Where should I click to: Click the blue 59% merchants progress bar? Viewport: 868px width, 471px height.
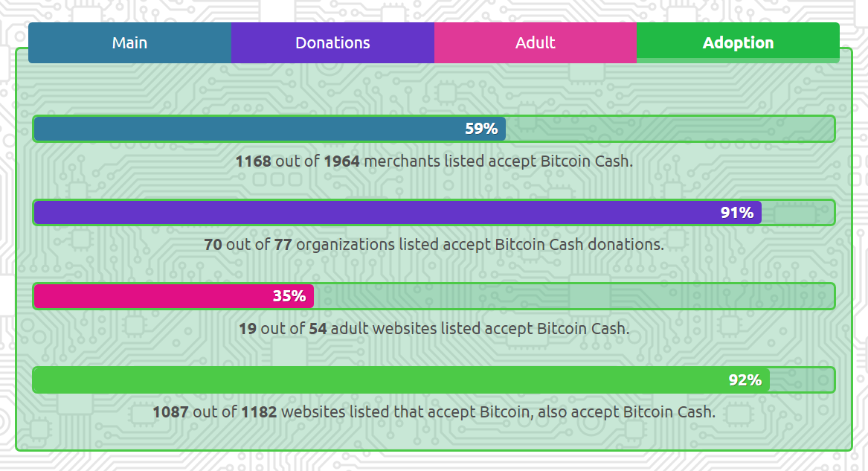[434, 129]
